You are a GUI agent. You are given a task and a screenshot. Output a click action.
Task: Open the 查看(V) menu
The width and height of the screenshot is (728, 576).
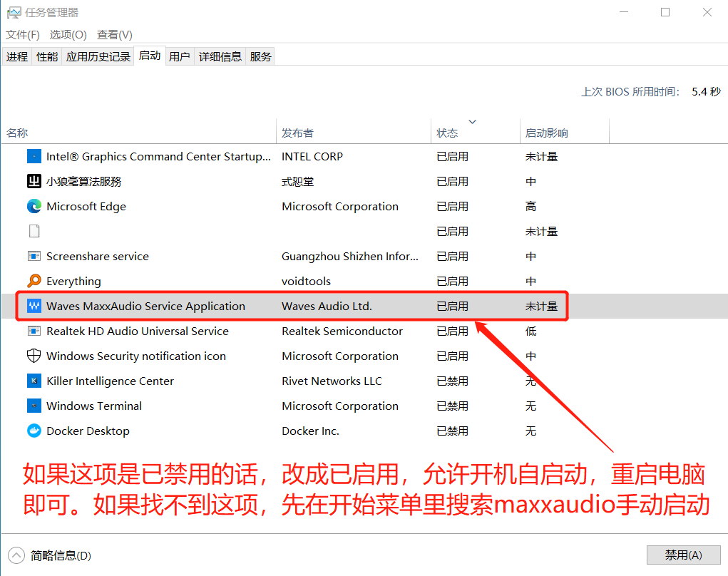tap(115, 35)
